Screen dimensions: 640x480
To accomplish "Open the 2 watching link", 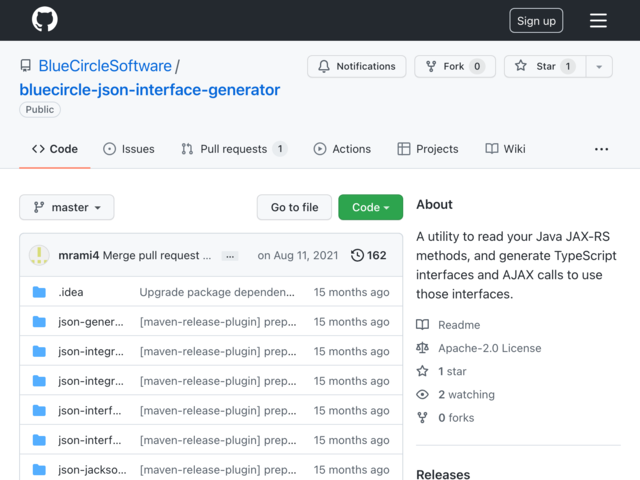I will click(467, 395).
